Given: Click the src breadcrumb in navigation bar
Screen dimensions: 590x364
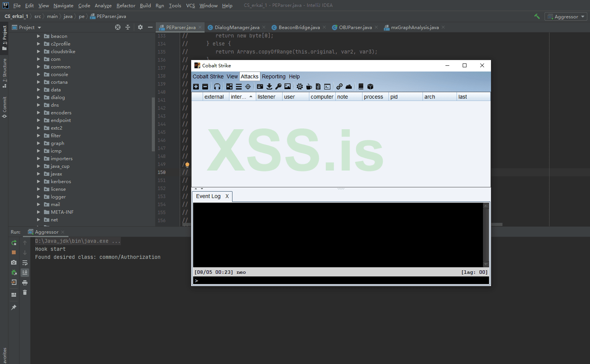Looking at the screenshot, I should (37, 16).
